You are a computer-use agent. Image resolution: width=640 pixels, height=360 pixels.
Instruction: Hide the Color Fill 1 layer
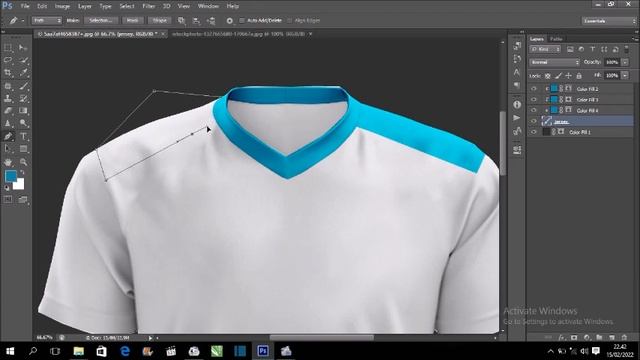coord(533,132)
